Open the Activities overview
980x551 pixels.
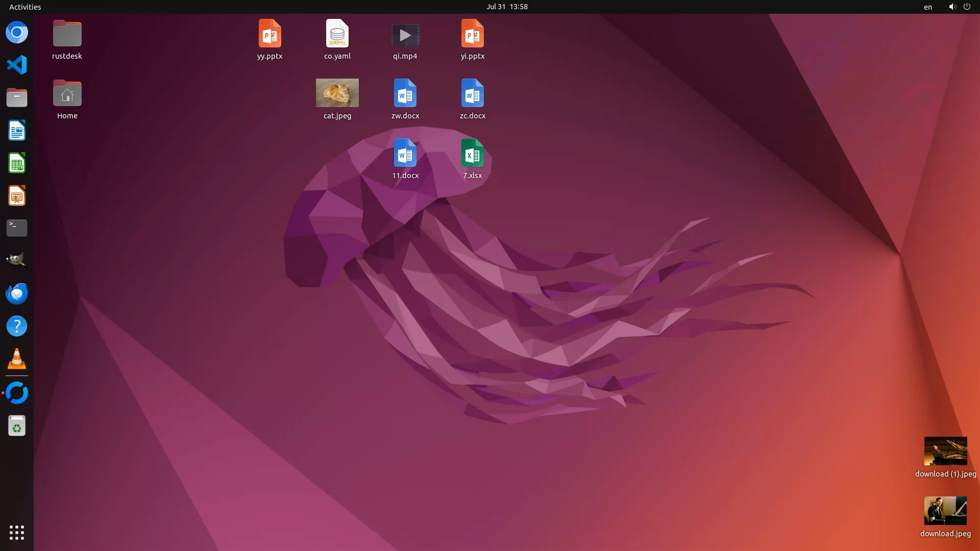[25, 7]
